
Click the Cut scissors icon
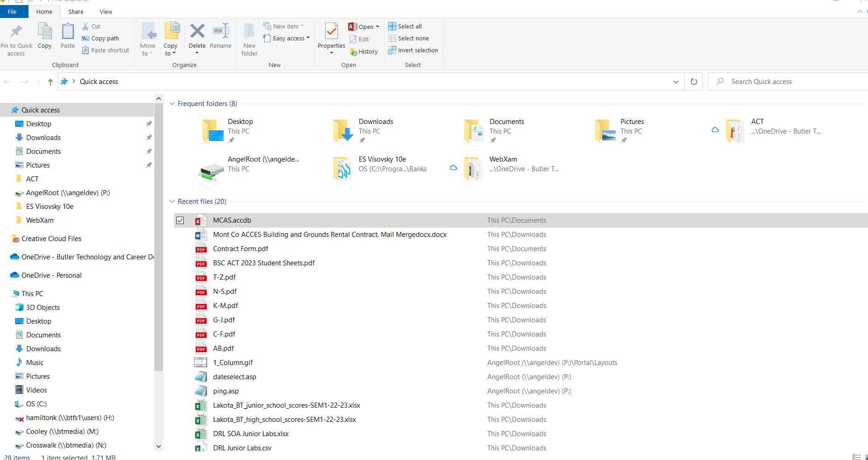[85, 26]
